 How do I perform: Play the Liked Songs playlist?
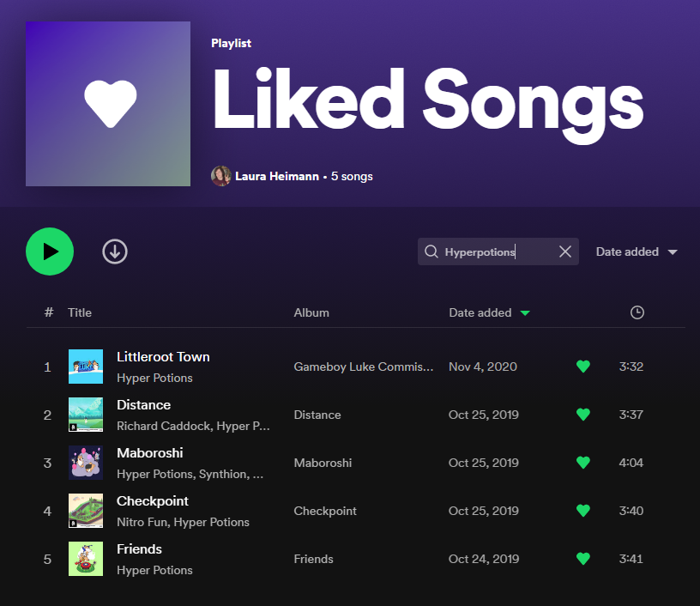[x=50, y=251]
